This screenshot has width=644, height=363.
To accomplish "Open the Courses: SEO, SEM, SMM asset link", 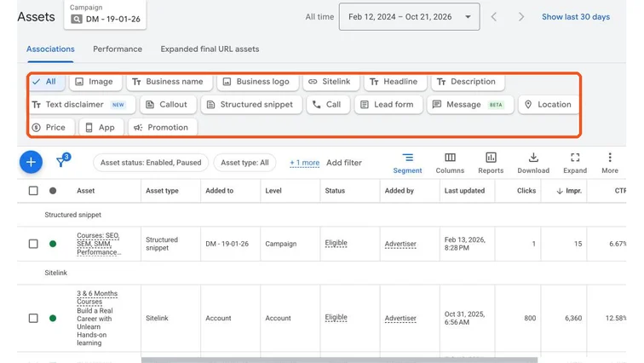I will click(x=99, y=244).
